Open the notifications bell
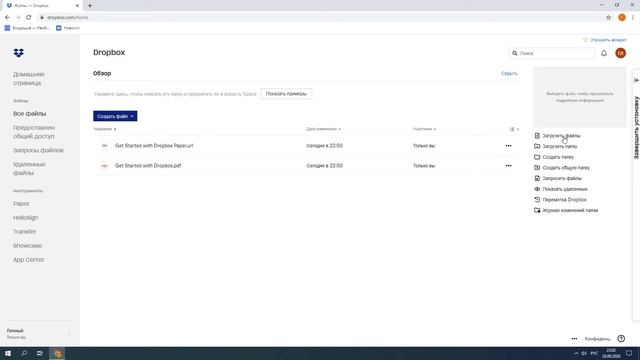 [x=604, y=53]
